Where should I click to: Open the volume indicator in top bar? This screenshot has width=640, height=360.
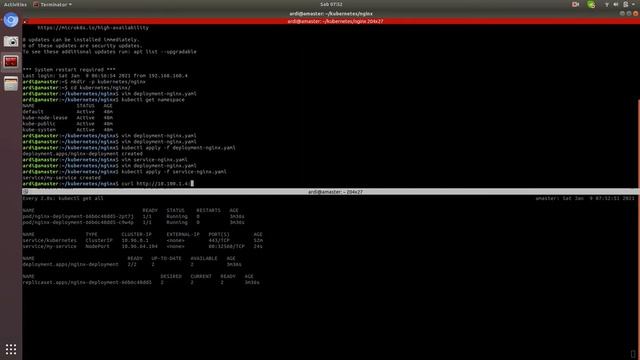pos(616,4)
